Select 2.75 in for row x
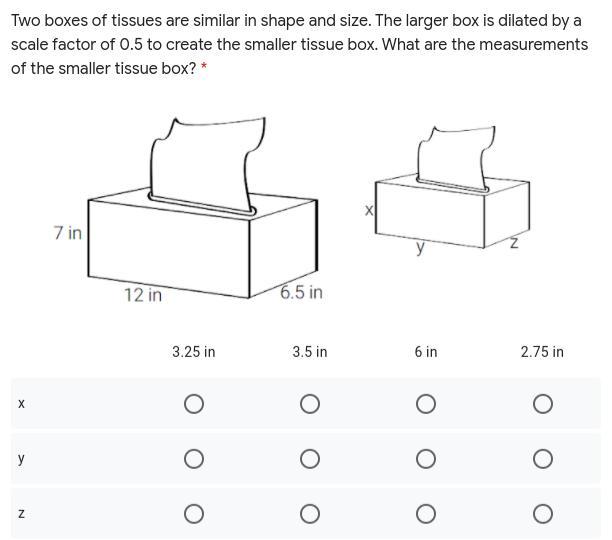The width and height of the screenshot is (612, 540). (x=543, y=404)
